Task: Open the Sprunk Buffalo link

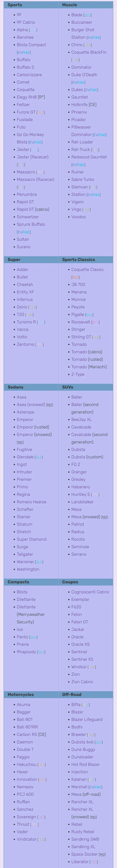Action: click(31, 224)
